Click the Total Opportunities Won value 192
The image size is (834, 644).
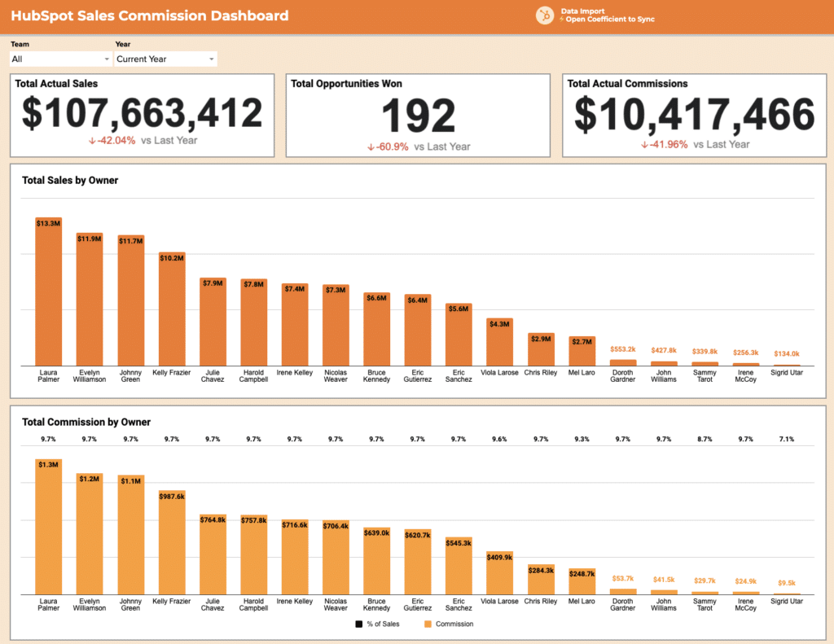[x=419, y=116]
